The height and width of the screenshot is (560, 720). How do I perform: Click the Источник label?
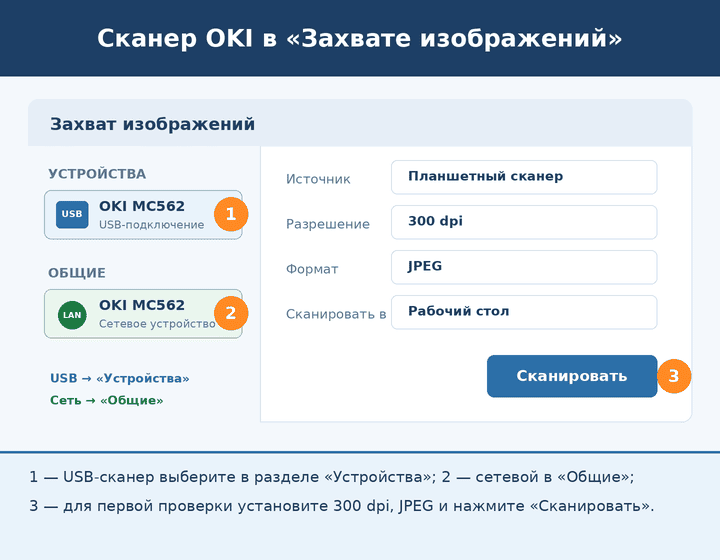(x=318, y=179)
